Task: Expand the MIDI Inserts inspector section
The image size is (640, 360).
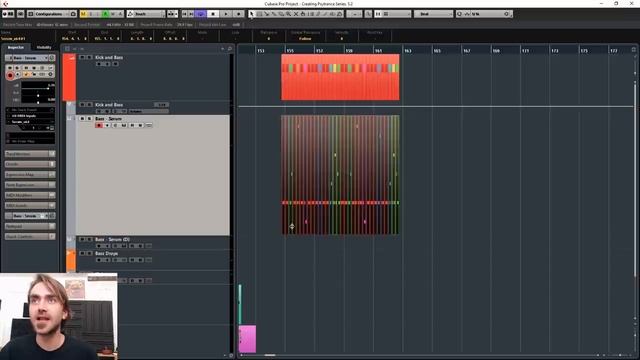Action: [30, 205]
